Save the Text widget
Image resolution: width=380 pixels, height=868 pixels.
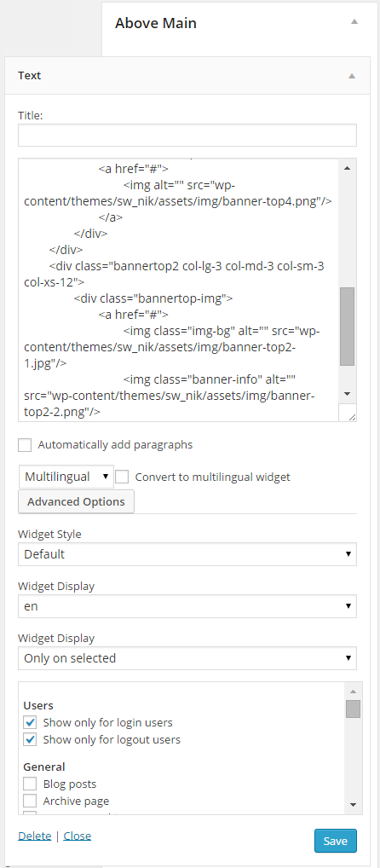click(335, 841)
